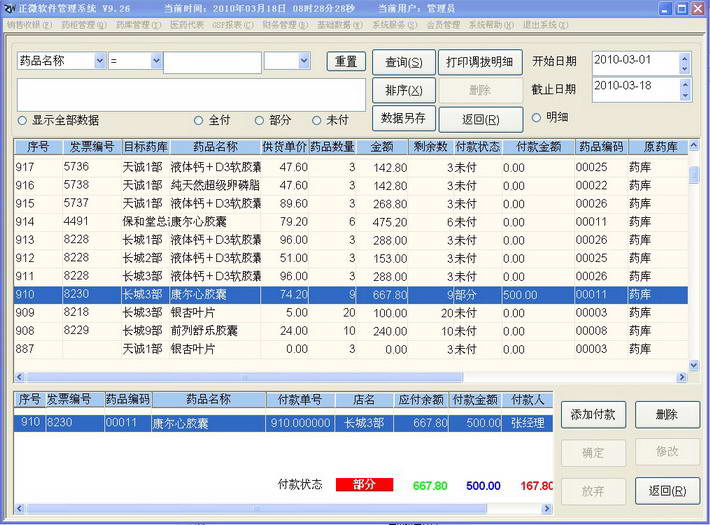Run the search with 查询(S)
The image size is (710, 525).
[404, 62]
